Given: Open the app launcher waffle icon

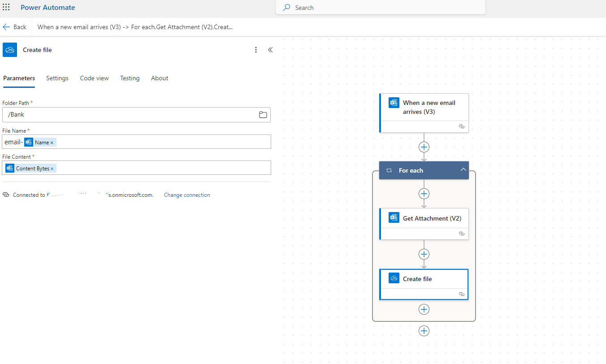Looking at the screenshot, I should coord(6,7).
